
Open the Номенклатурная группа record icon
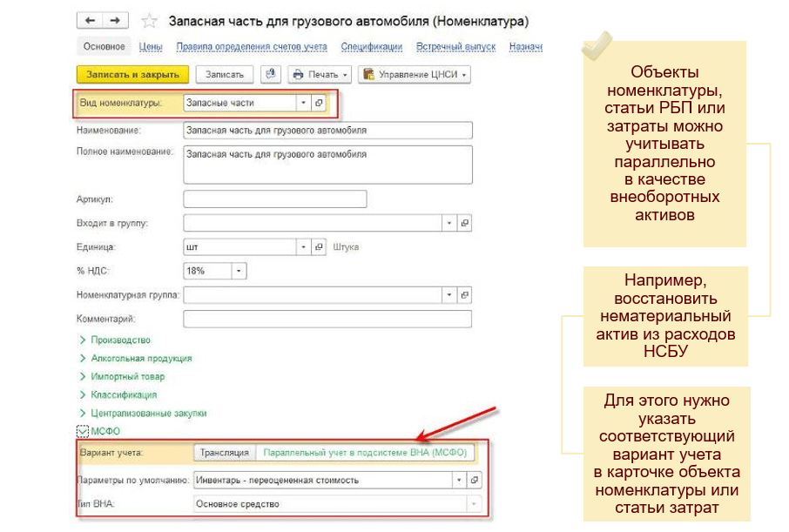[x=464, y=295]
